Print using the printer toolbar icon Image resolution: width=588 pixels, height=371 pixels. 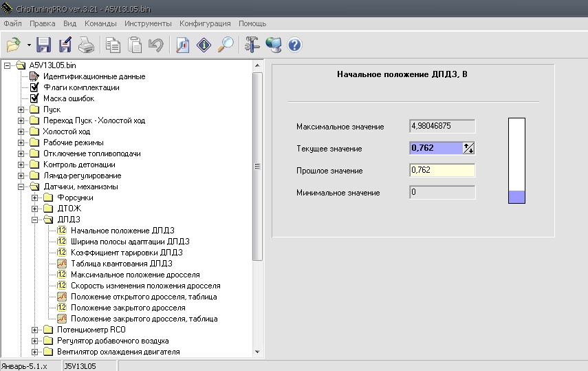click(x=86, y=45)
